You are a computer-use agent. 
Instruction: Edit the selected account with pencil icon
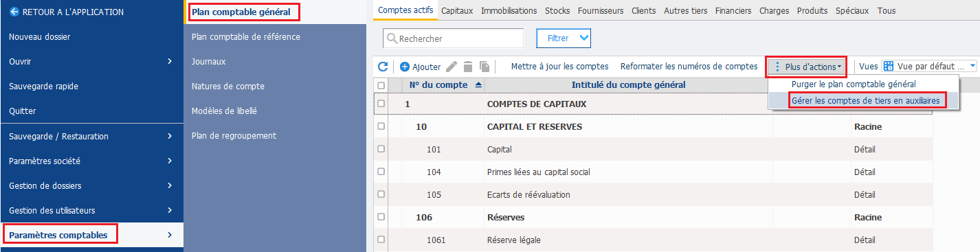[x=452, y=67]
